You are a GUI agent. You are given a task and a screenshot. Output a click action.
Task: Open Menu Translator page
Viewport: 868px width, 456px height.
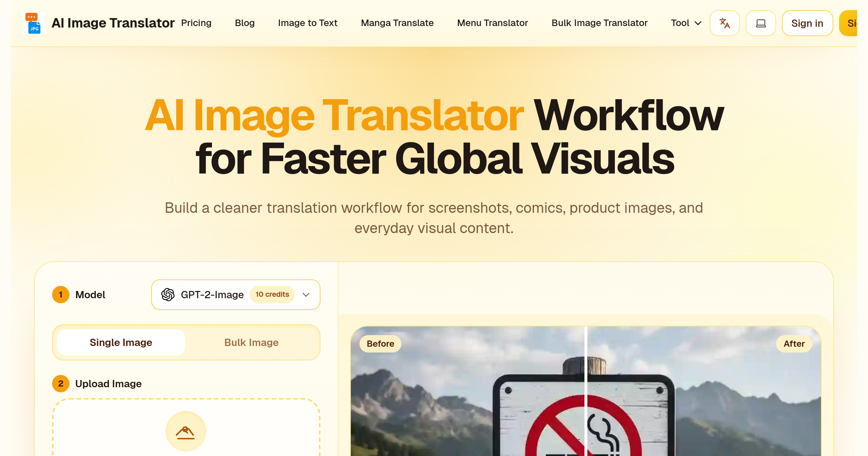(x=492, y=23)
